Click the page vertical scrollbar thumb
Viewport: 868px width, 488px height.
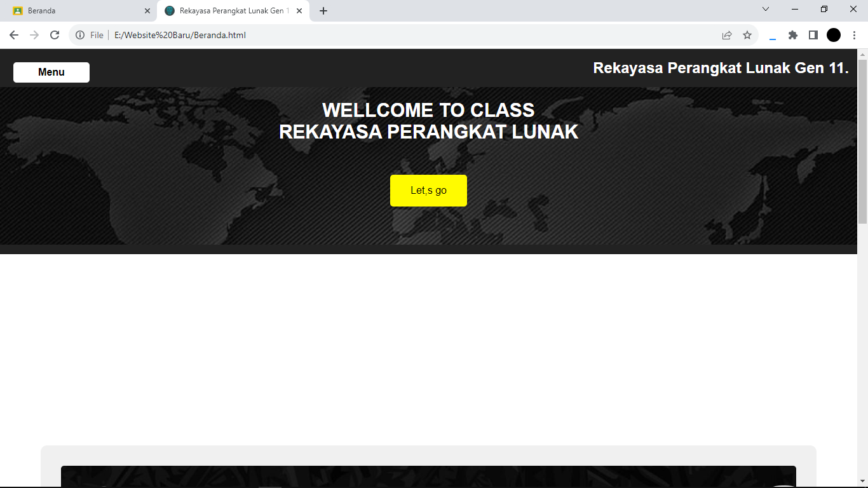(x=862, y=140)
